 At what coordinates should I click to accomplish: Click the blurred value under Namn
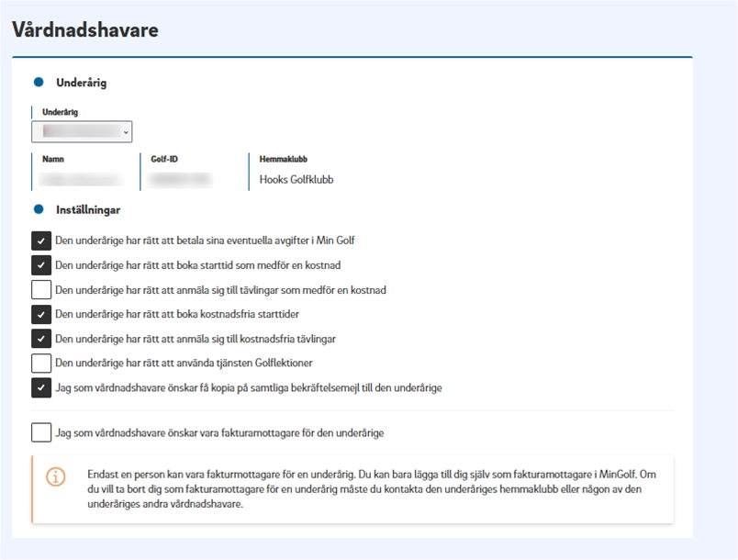click(x=84, y=180)
